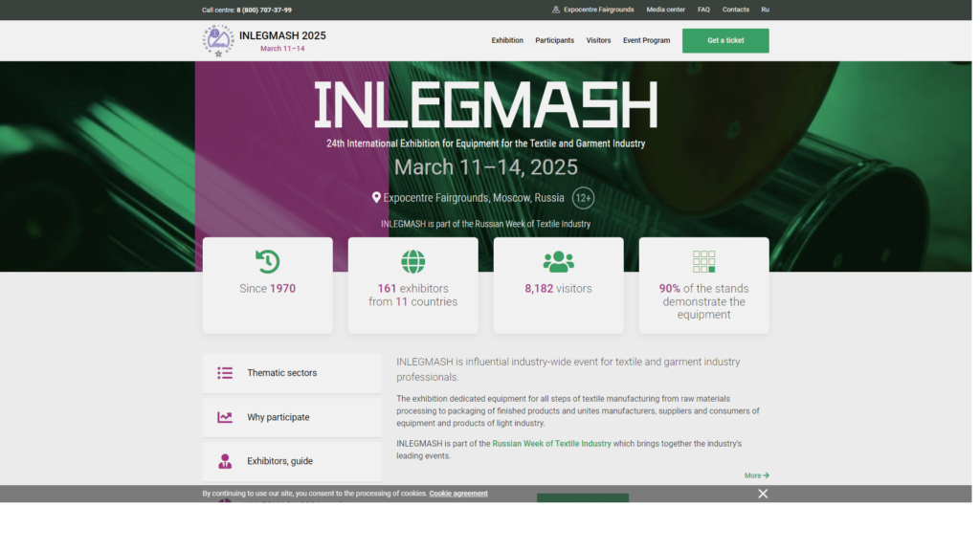Open the Visitors menu
Viewport: 980px width, 551px height.
598,40
